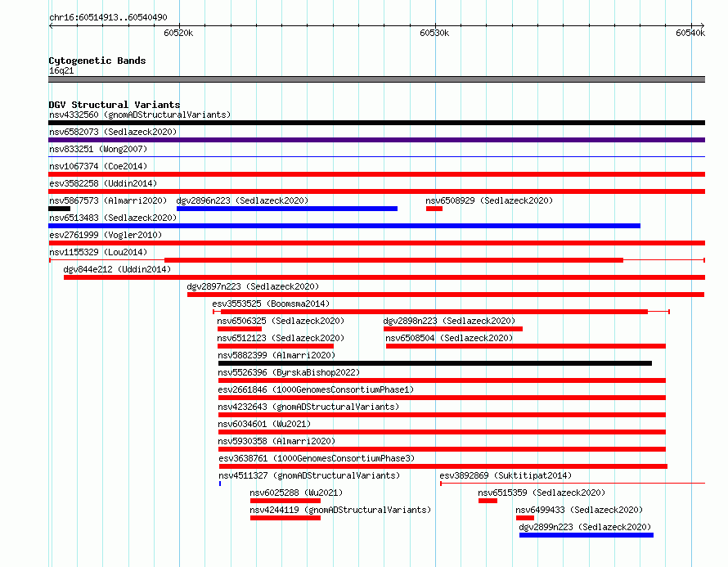Open nsv5526396 ByrskaBishop2022 label
This screenshot has width=728, height=567.
(x=289, y=372)
